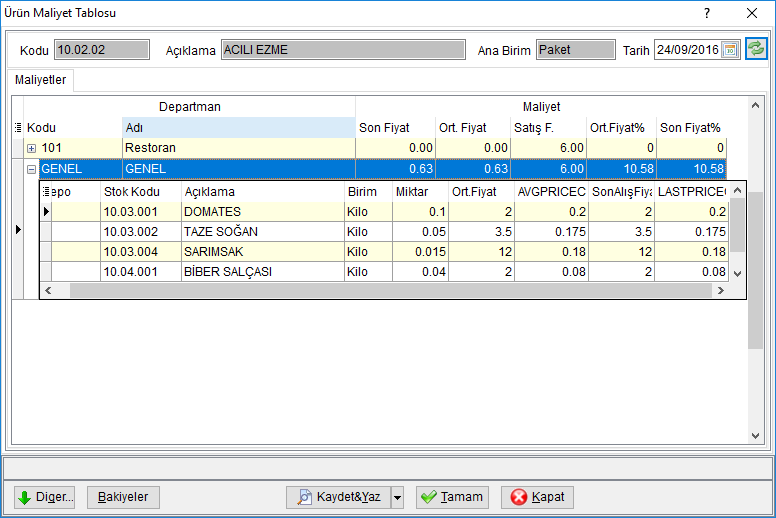Open the inner grid column chooser icon
The height and width of the screenshot is (518, 776).
coord(46,191)
